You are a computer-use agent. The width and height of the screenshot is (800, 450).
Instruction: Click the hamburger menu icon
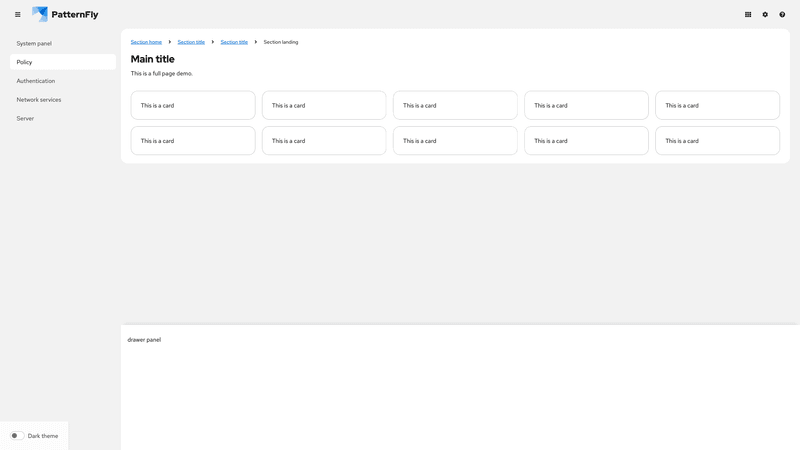17,15
